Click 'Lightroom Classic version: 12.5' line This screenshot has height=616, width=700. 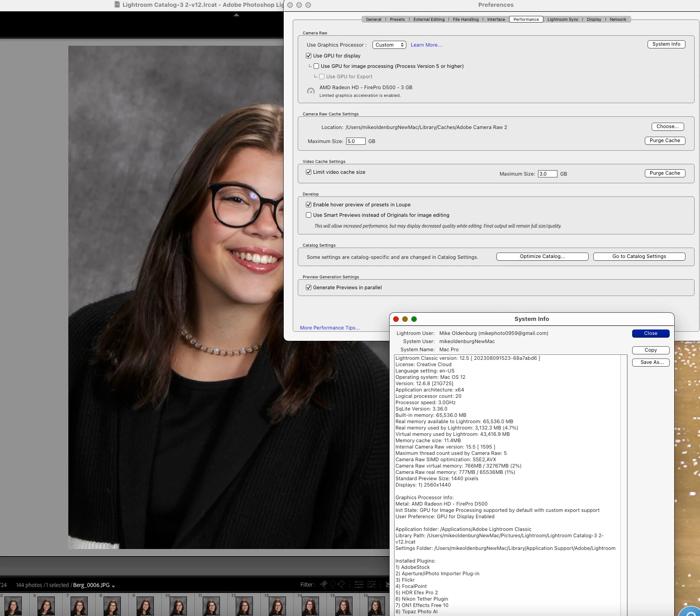[468, 358]
